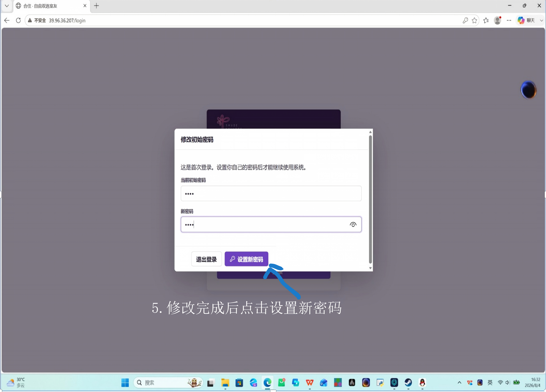The height and width of the screenshot is (392, 546).
Task: Click the 设置新密码 button
Action: [246, 259]
